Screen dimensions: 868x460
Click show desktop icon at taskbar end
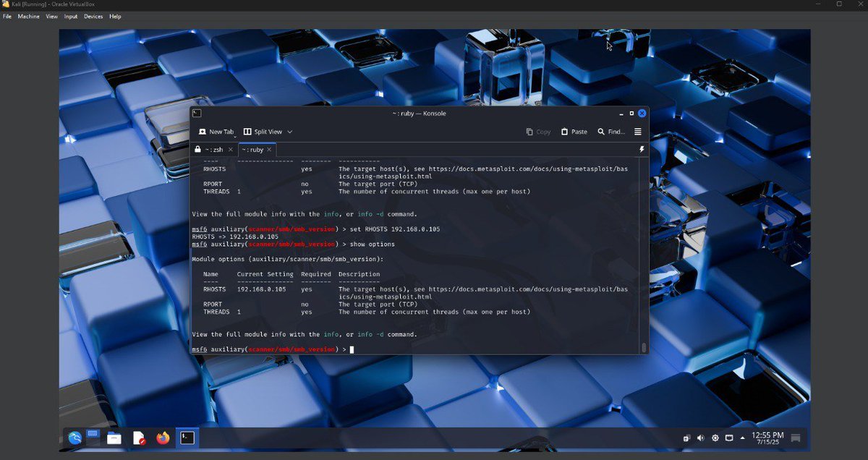coord(796,438)
